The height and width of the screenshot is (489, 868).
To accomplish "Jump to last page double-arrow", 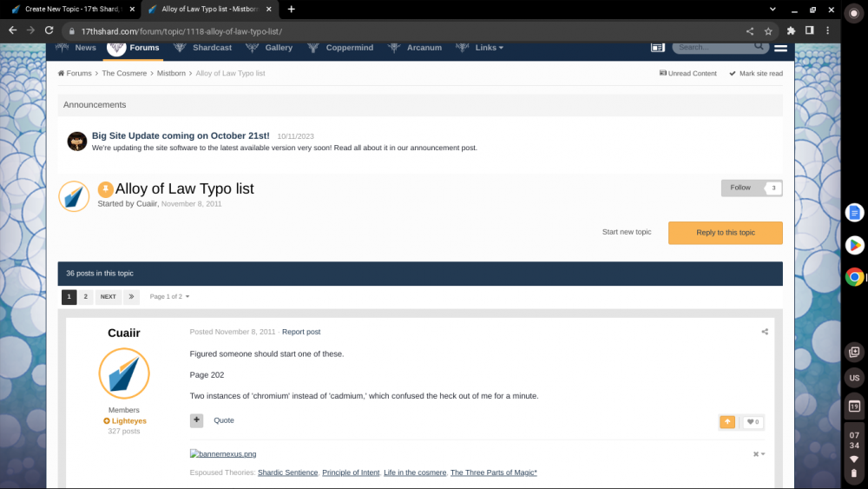I will pyautogui.click(x=131, y=297).
